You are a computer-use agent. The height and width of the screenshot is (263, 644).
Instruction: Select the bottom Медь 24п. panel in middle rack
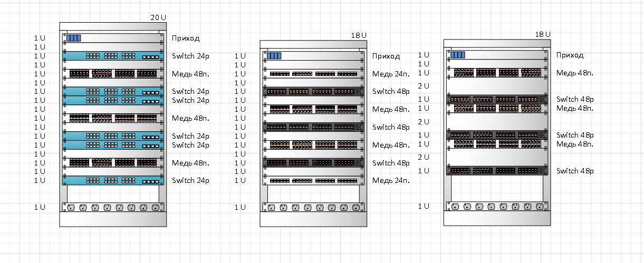[313, 181]
